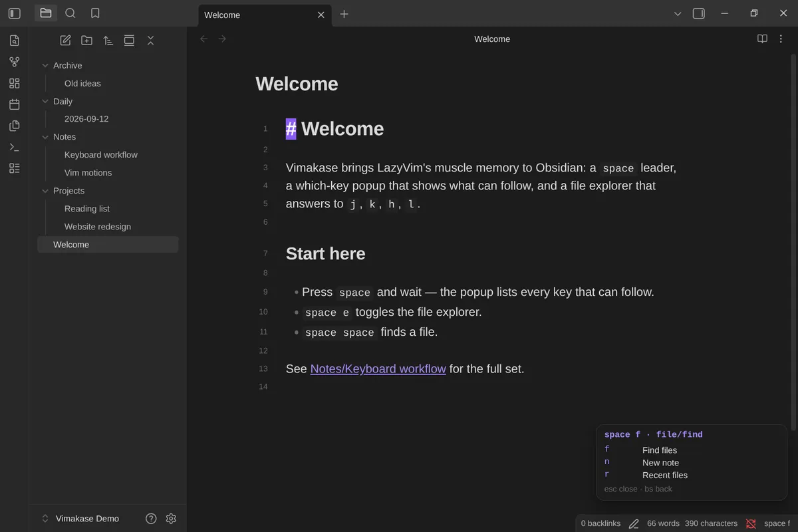Screen dimensions: 798x532
Task: Click the # Welcome heading line
Action: pyautogui.click(x=335, y=129)
